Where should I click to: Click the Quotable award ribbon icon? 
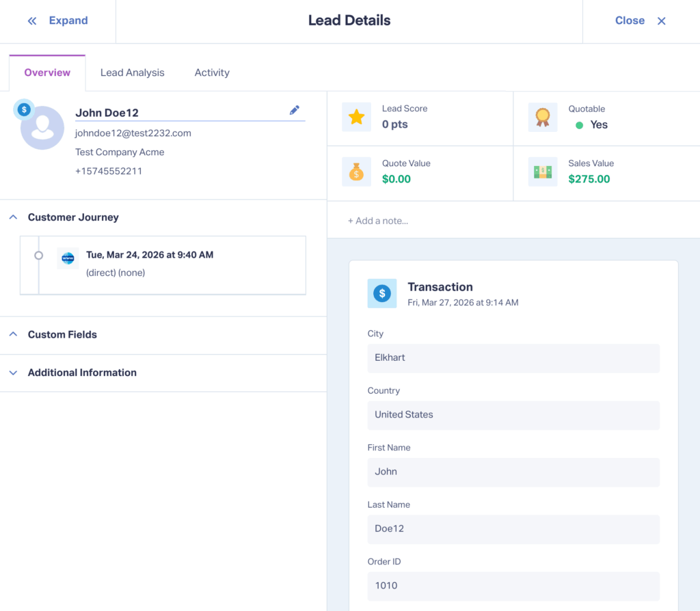[x=542, y=117]
